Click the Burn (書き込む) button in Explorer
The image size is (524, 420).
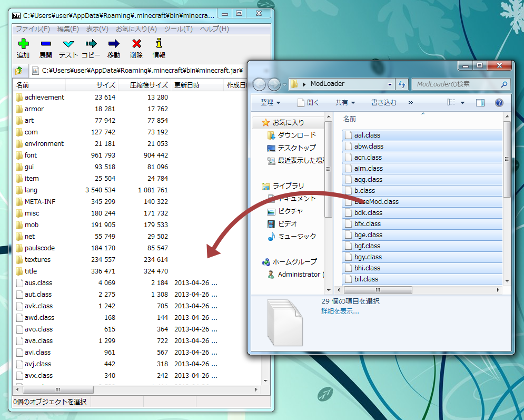click(383, 103)
